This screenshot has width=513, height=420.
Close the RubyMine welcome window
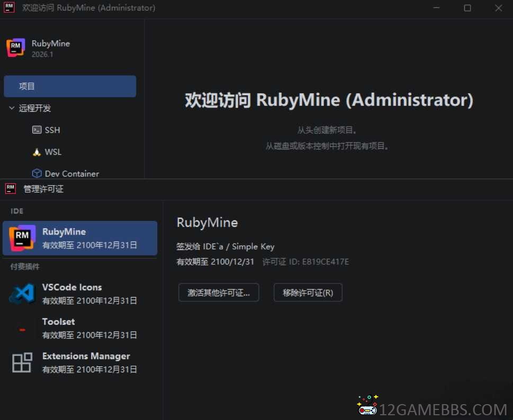point(498,8)
